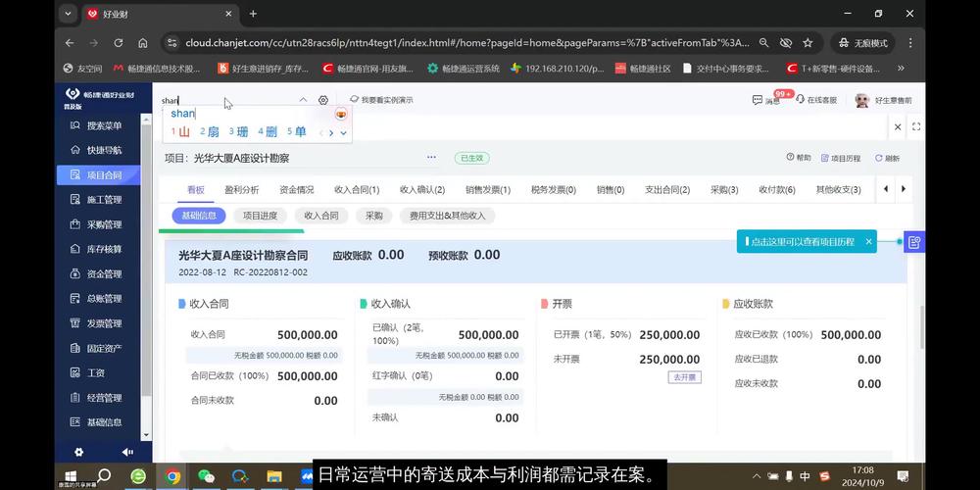
Task: Open 畅捷通社区 bookmark
Action: click(x=643, y=69)
